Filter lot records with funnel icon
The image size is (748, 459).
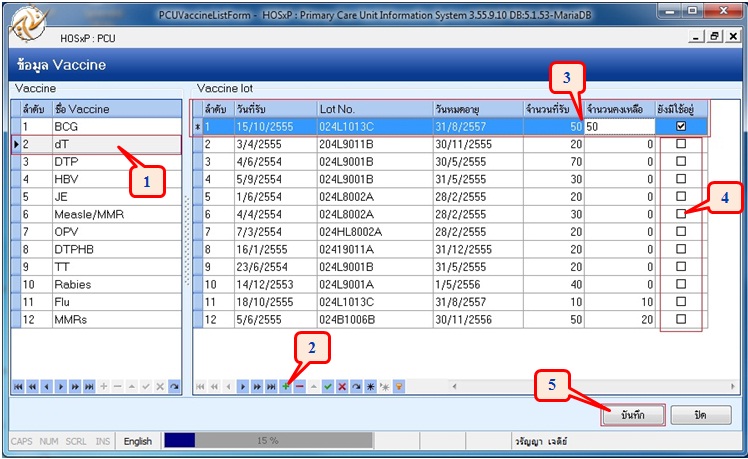point(399,386)
